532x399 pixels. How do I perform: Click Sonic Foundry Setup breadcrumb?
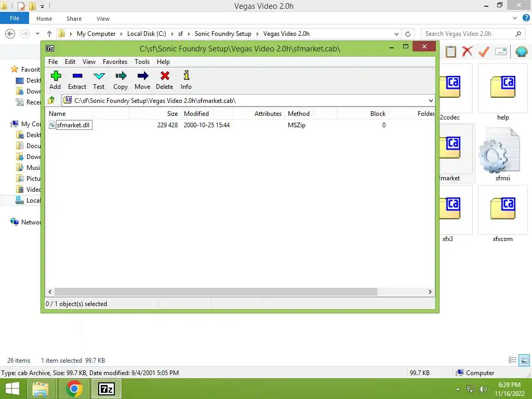[223, 34]
